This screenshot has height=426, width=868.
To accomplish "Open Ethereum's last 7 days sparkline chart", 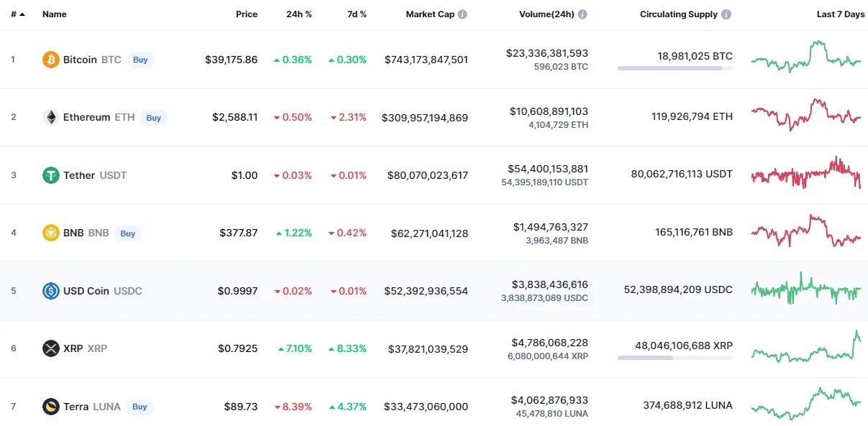I will (806, 115).
